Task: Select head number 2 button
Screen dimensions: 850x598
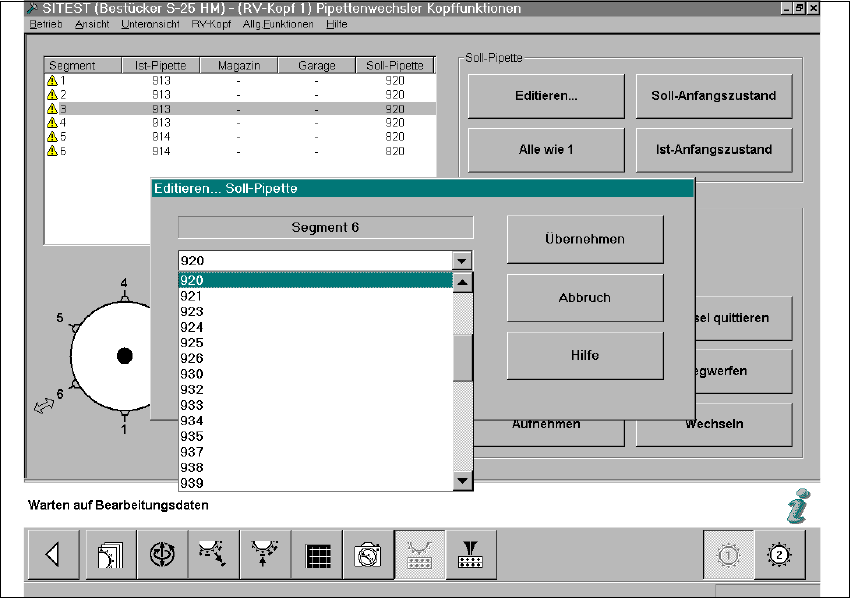Action: click(780, 555)
